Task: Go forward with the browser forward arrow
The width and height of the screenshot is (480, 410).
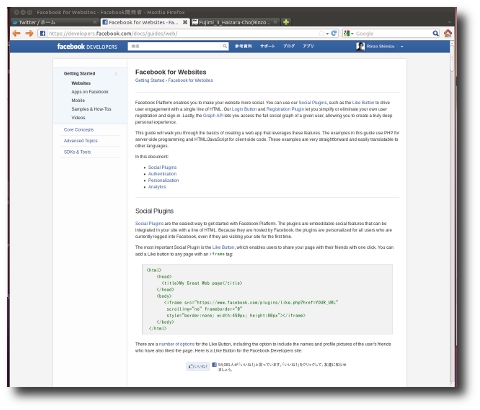Action: click(29, 33)
